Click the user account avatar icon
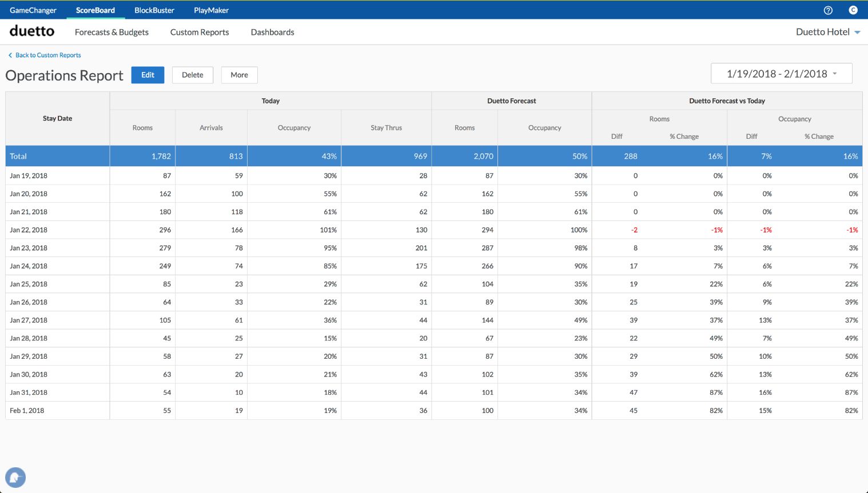The width and height of the screenshot is (868, 493). pos(853,10)
